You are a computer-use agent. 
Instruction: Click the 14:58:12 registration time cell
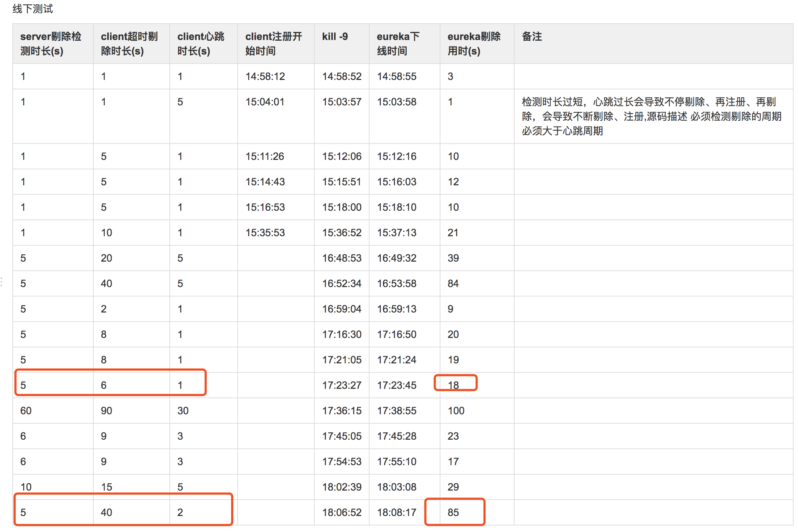[x=265, y=76]
